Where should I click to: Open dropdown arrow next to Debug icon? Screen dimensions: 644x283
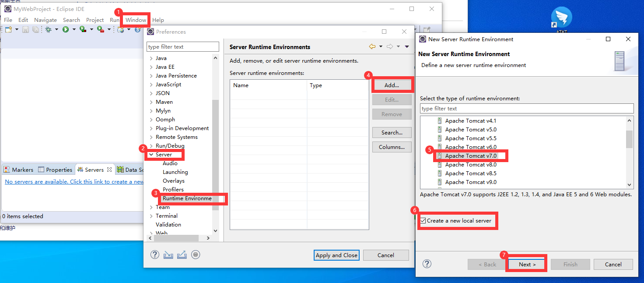(56, 29)
